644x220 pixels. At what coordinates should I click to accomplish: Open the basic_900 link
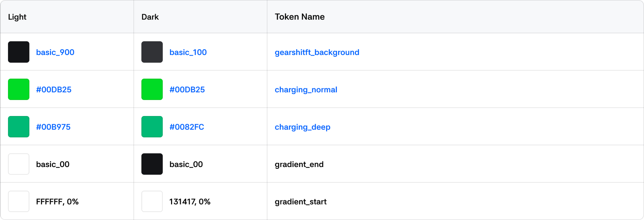55,52
